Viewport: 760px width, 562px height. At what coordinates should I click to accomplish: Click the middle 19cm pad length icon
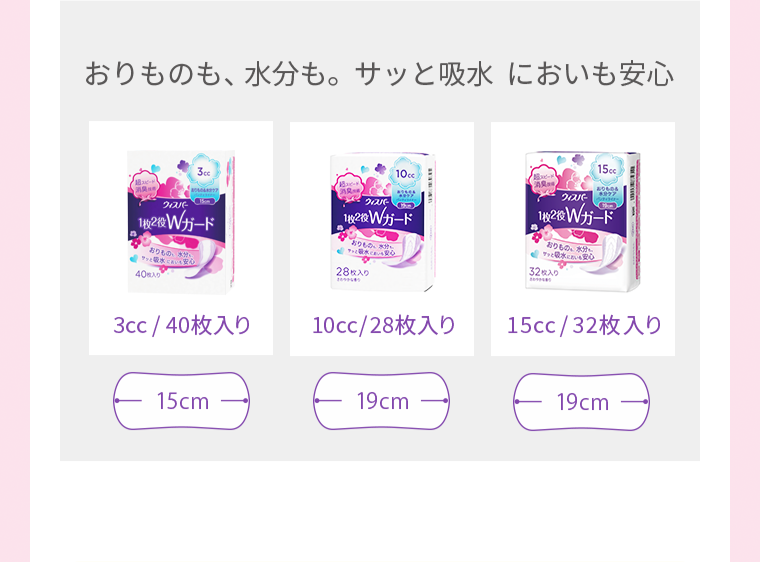click(x=381, y=401)
